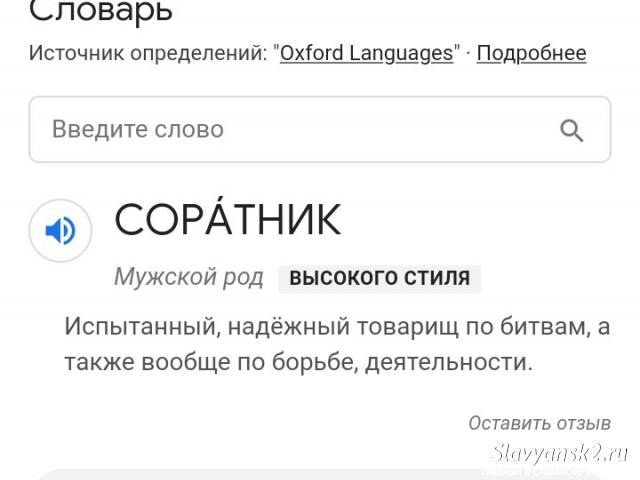Screen dimensions: 640x480
Task: Open the Oxford Languages source link
Action: (x=367, y=53)
